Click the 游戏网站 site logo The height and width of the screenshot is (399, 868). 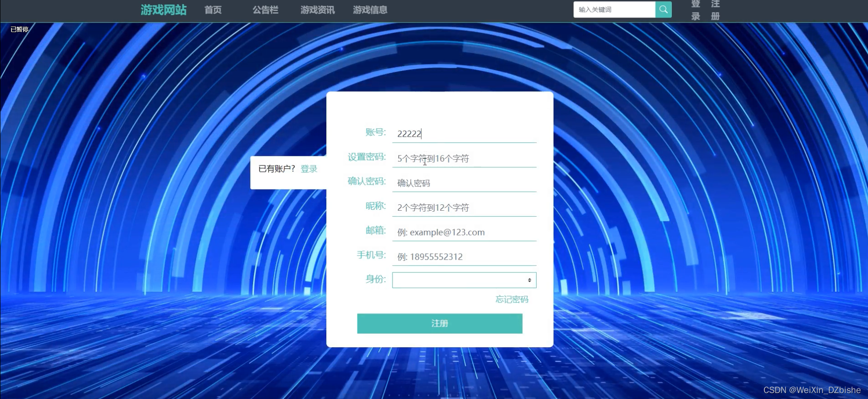(x=164, y=10)
